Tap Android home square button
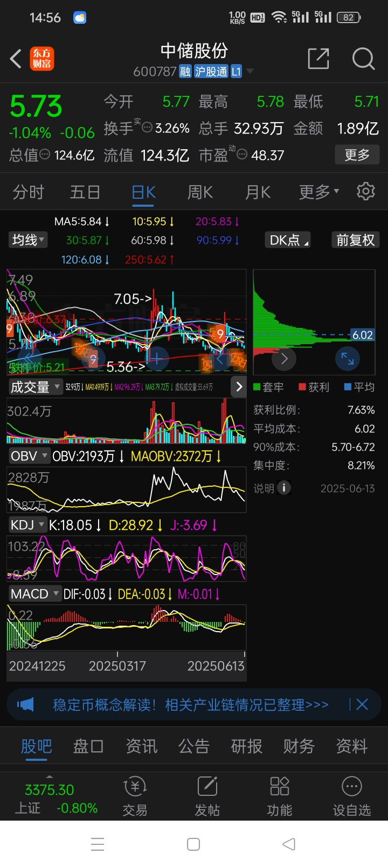Image resolution: width=388 pixels, height=868 pixels. click(193, 844)
